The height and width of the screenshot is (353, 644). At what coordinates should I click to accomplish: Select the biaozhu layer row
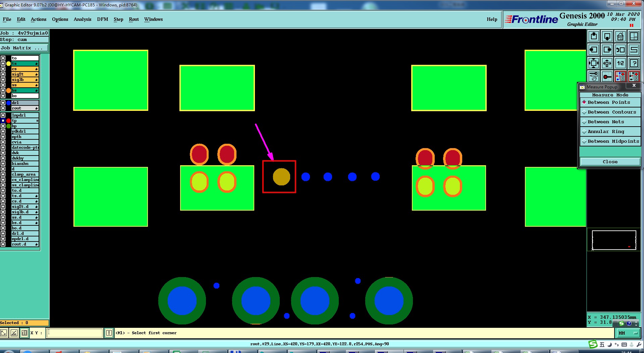click(x=25, y=164)
